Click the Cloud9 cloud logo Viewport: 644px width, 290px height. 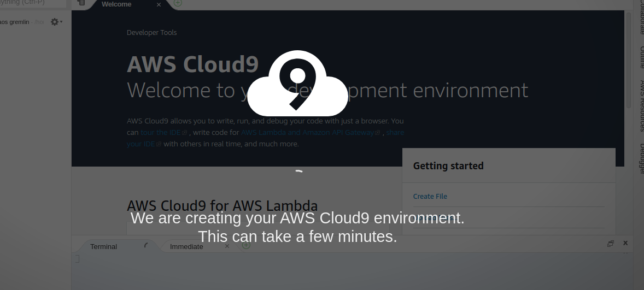[297, 84]
